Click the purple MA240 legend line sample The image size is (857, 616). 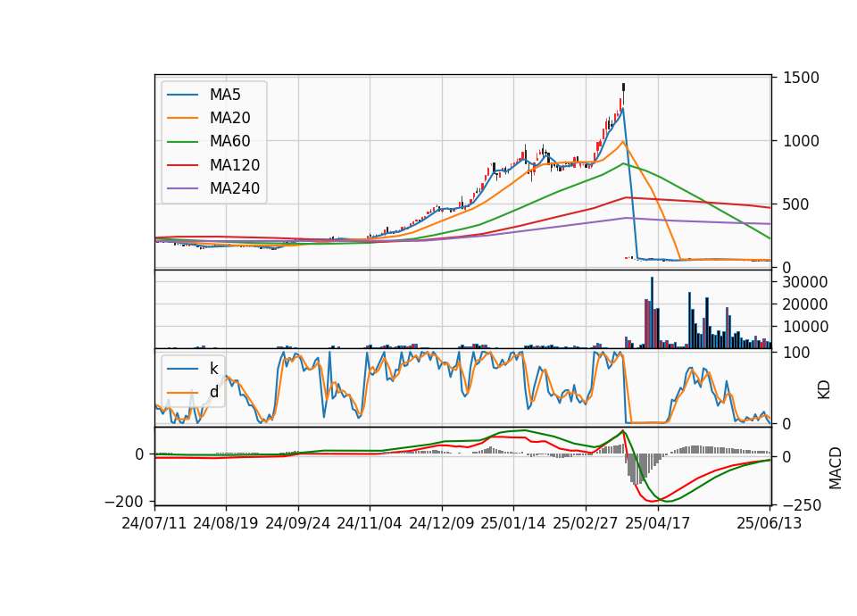(182, 188)
